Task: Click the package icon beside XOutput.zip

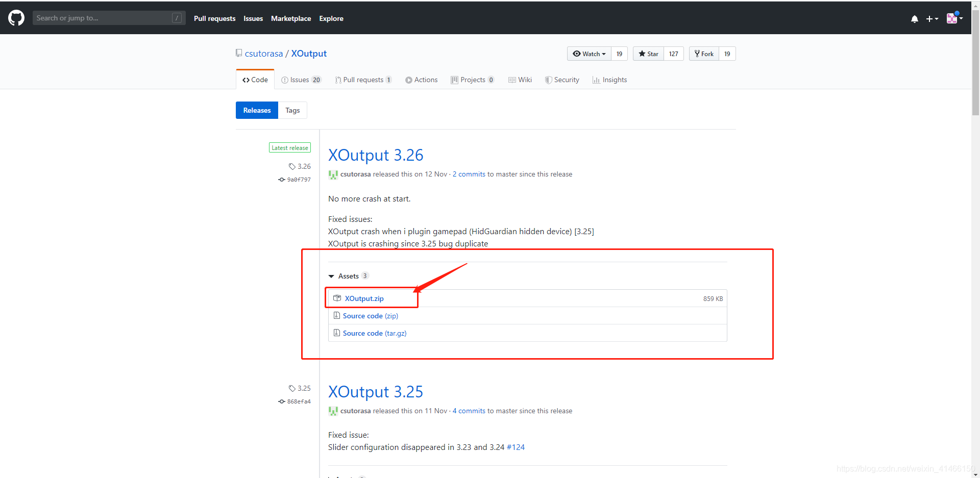Action: coord(337,298)
